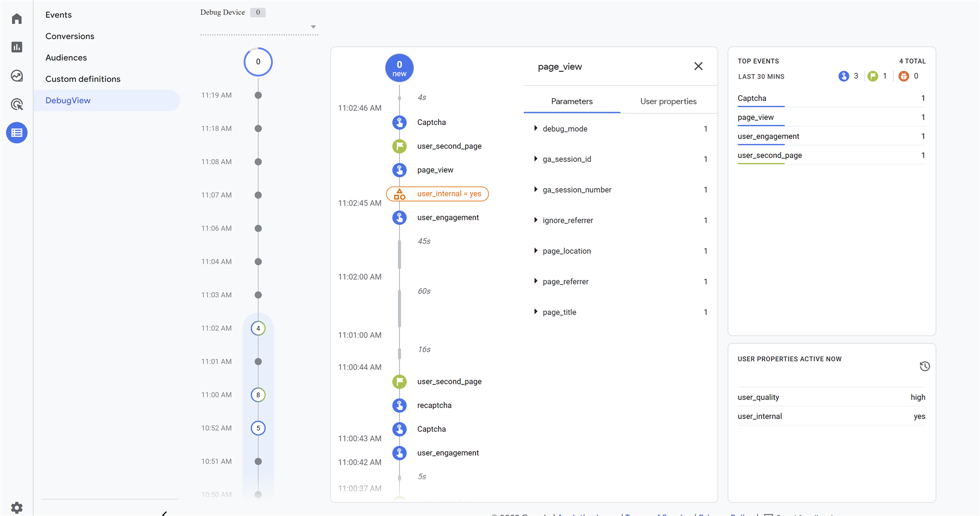This screenshot has width=980, height=516.
Task: Select the 10:52 AM timeline marker
Action: pyautogui.click(x=258, y=428)
